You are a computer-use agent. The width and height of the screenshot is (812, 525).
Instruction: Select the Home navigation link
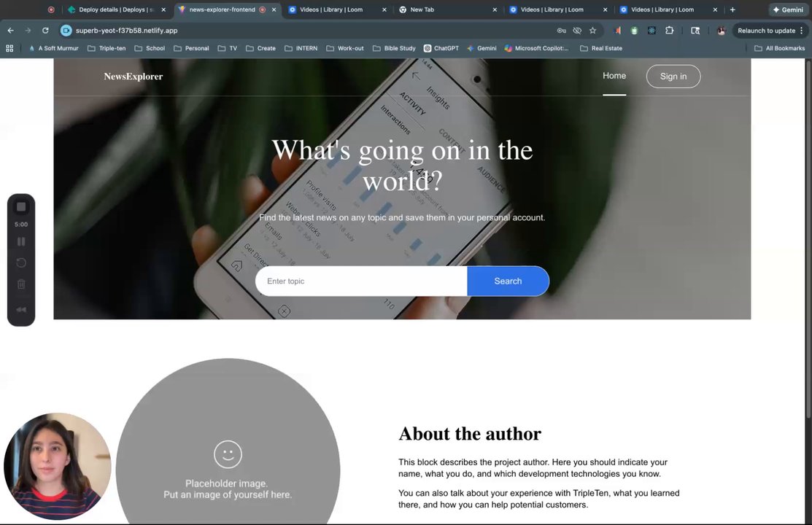pos(614,76)
